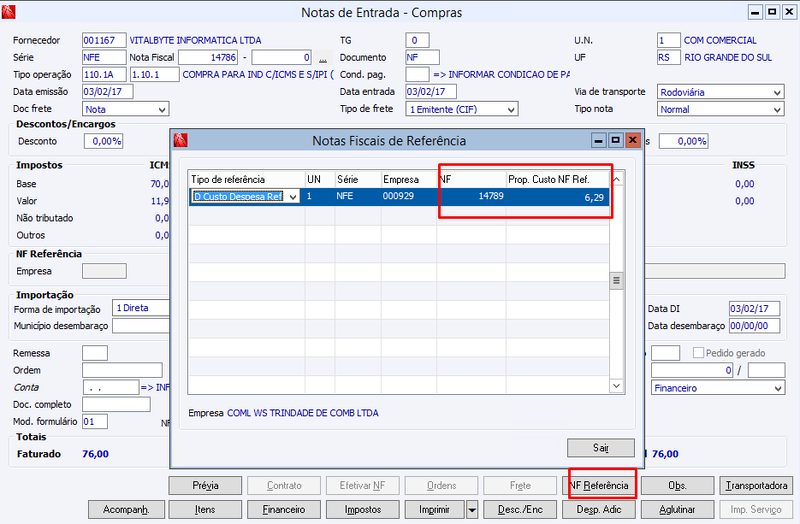Click the red icon in Notas Fiscais de Referência title bar
This screenshot has height=524, width=800.
click(x=181, y=140)
